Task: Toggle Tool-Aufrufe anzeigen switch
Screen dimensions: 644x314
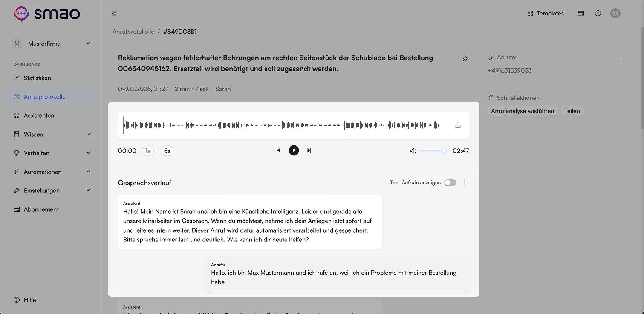Action: coord(450,183)
